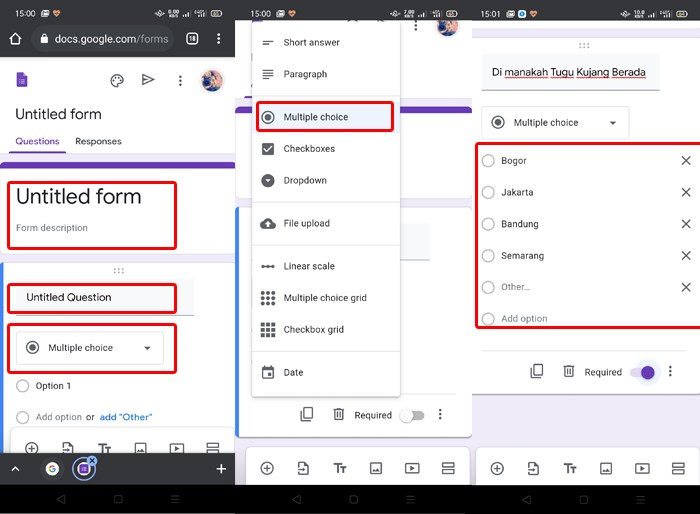The image size is (700, 514).
Task: Open the browser tab counter showing 18
Action: click(x=192, y=39)
